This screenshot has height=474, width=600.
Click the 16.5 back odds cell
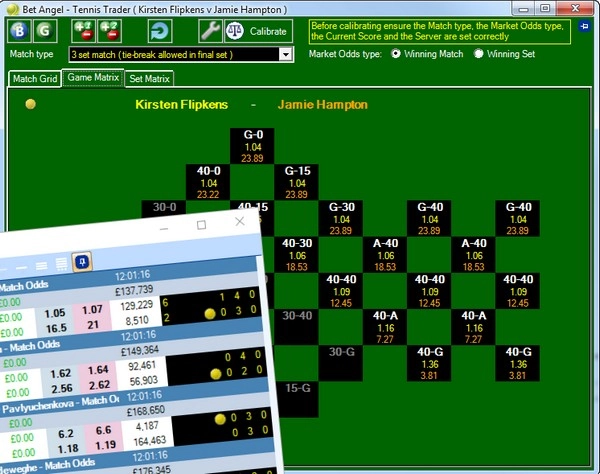click(56, 329)
